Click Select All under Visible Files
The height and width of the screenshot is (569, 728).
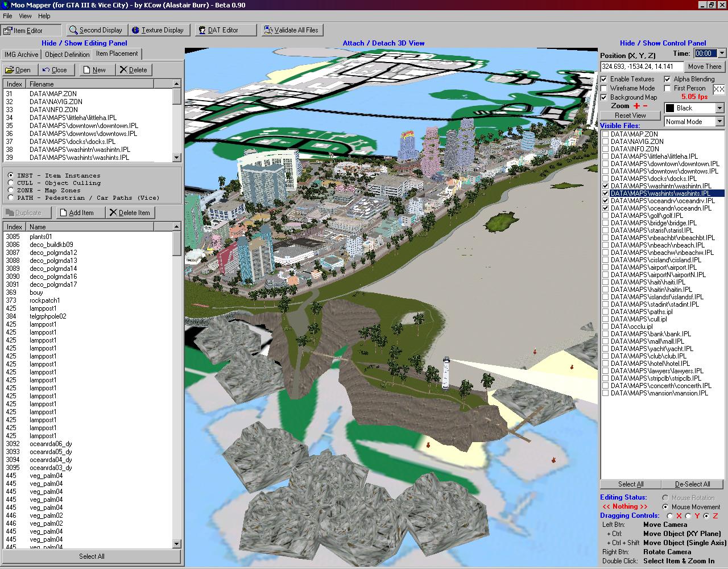pos(631,484)
